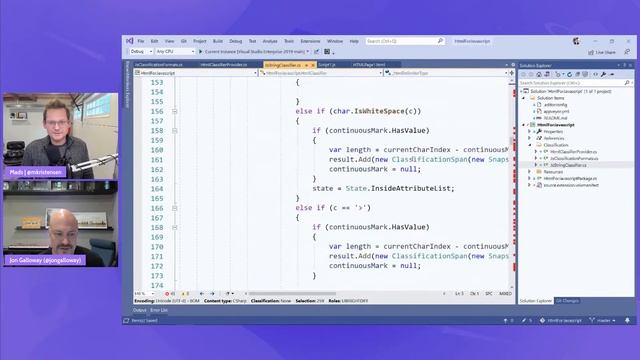Click the toolbar icon right of the start target
Viewport: 640px width, 360px height.
pos(316,52)
